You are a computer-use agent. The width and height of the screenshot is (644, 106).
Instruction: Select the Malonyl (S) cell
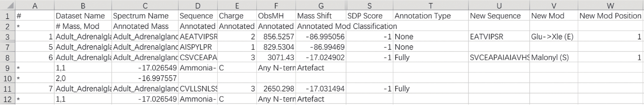[554, 57]
